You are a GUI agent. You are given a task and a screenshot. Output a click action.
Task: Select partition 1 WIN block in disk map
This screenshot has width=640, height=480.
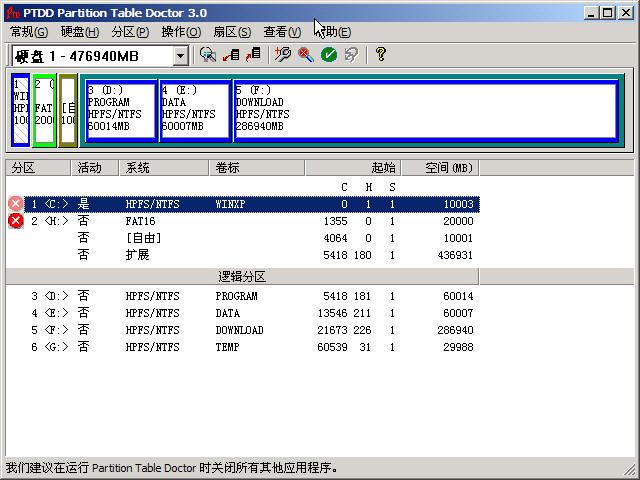[21, 110]
